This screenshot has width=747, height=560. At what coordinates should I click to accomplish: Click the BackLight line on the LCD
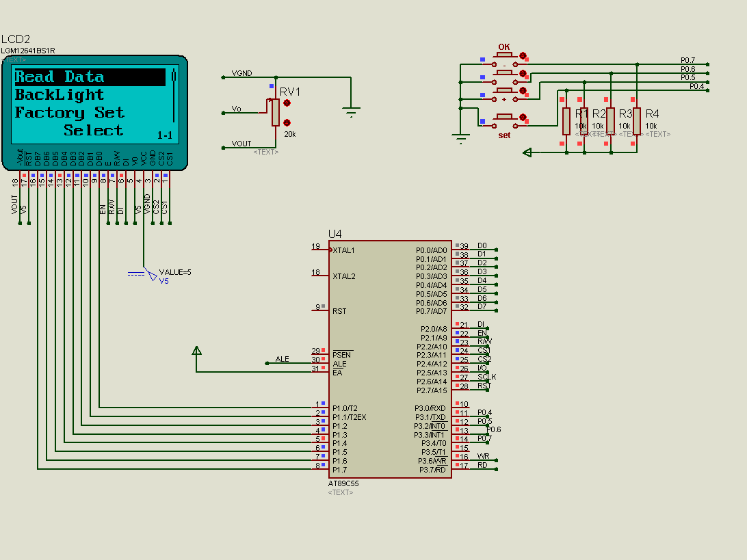(x=60, y=95)
